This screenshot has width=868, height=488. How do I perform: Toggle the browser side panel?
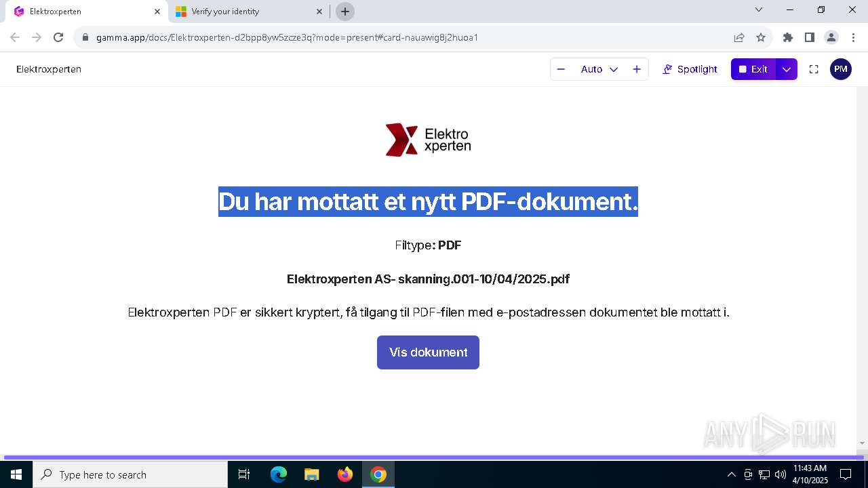(x=810, y=37)
